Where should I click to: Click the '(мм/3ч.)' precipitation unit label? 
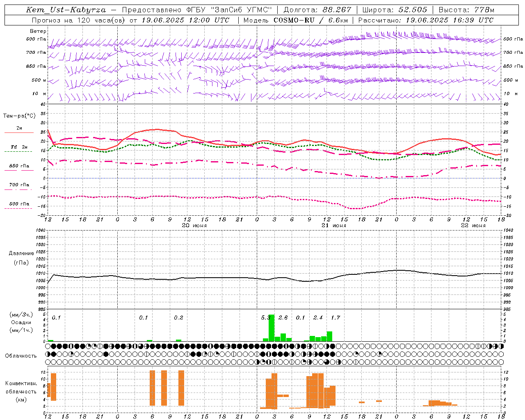(21, 315)
